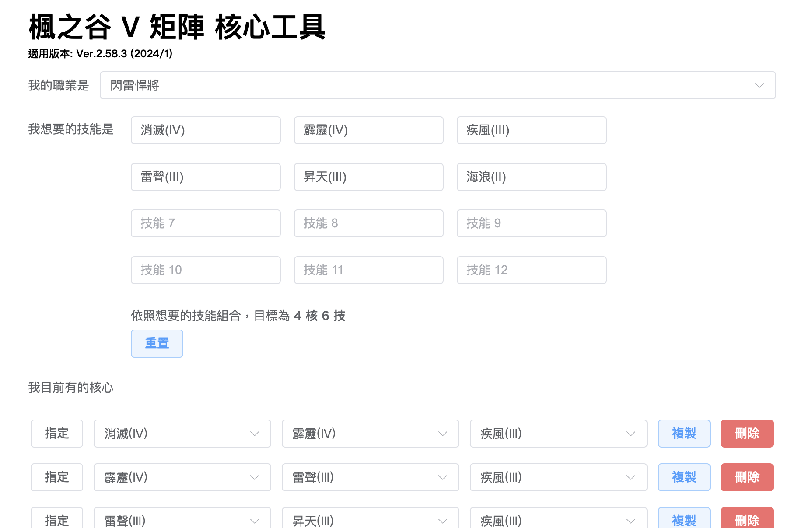Image resolution: width=812 pixels, height=528 pixels.
Task: Click 指定 in the first core row
Action: click(x=57, y=434)
